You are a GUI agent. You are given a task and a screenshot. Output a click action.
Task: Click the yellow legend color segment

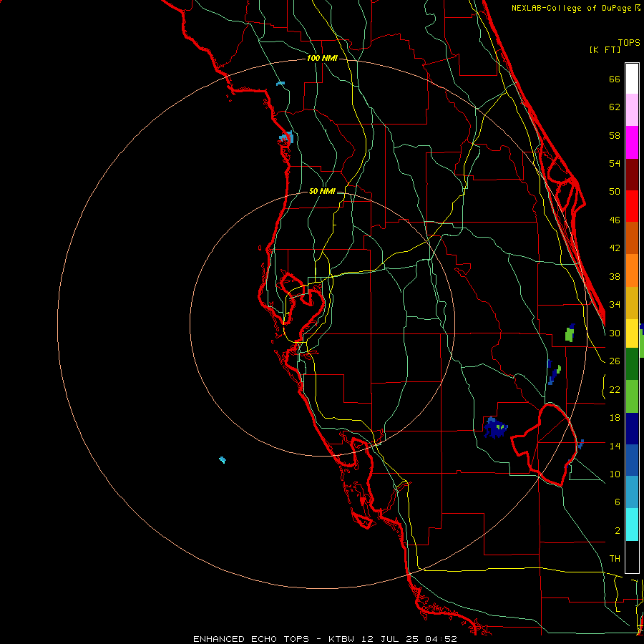(632, 333)
